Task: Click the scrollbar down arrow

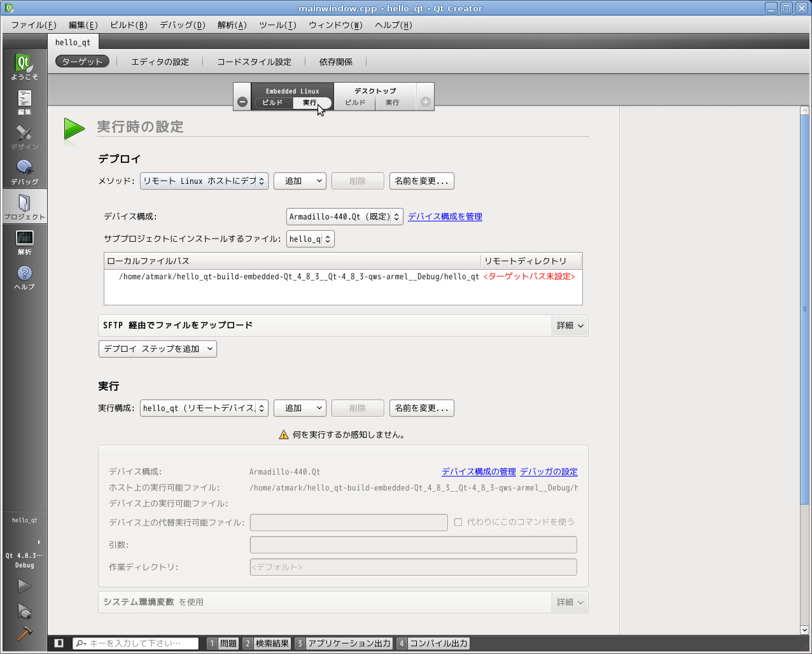Action: click(804, 630)
